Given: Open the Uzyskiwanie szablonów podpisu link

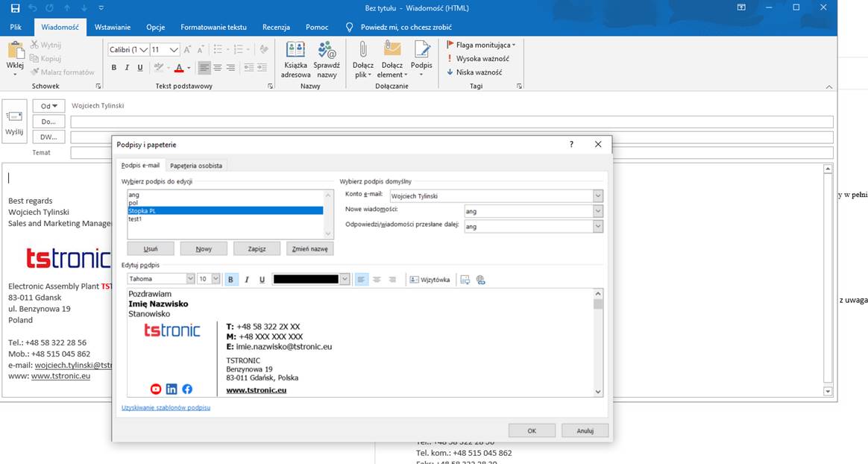Looking at the screenshot, I should pos(166,408).
